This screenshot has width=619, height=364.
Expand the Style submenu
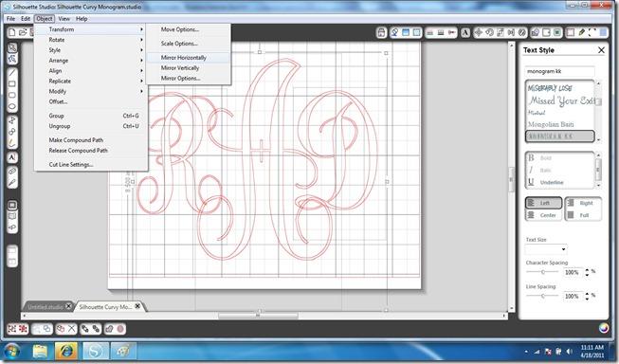(91, 50)
